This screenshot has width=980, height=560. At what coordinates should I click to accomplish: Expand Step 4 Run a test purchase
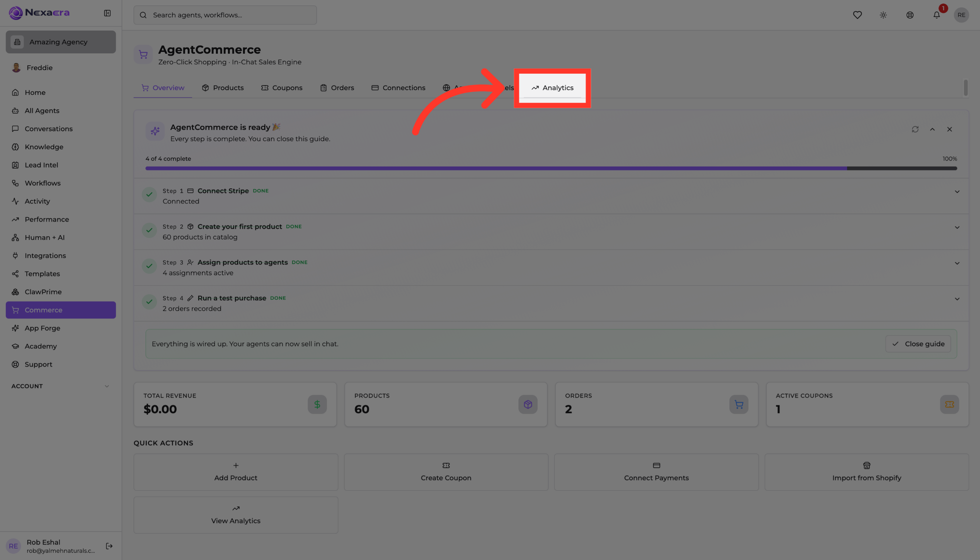click(x=957, y=299)
